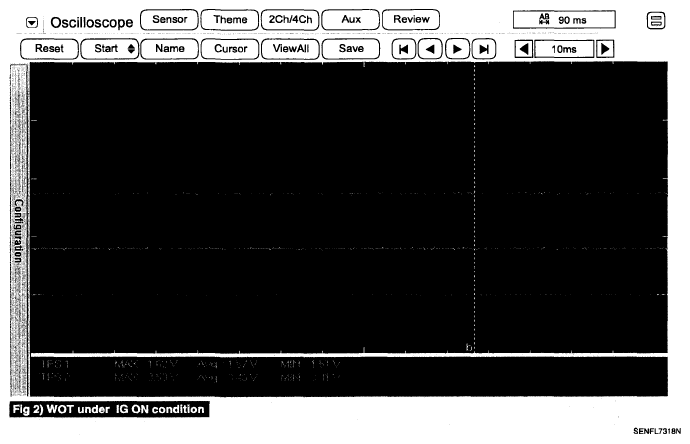Viewport: 690px width, 444px height.
Task: Select the Aux button
Action: coord(350,19)
